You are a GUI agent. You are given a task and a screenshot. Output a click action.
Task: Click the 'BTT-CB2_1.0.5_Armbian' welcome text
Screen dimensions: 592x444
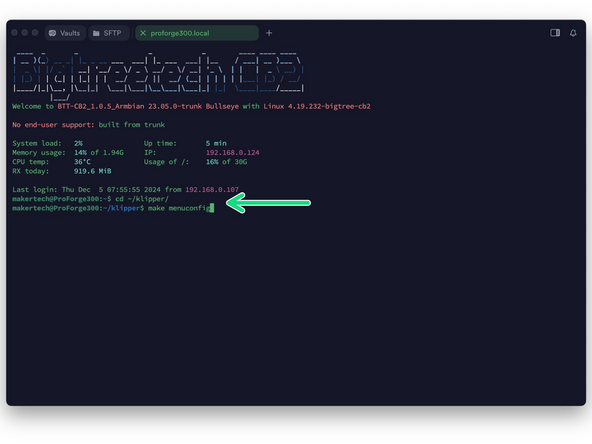101,106
